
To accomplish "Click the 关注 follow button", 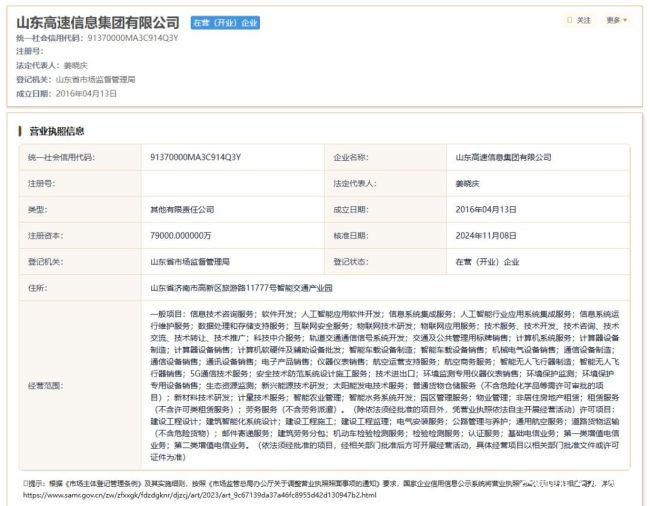I will click(580, 20).
